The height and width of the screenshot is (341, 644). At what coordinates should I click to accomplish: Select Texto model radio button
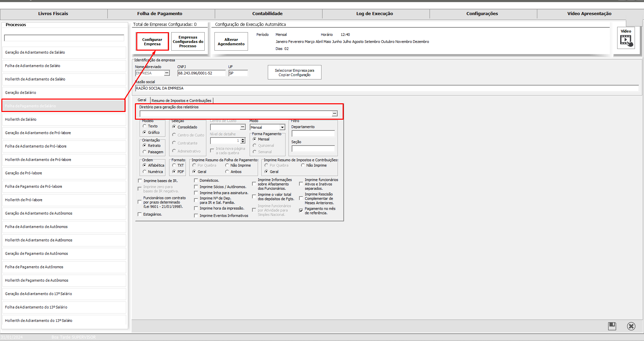(x=145, y=126)
